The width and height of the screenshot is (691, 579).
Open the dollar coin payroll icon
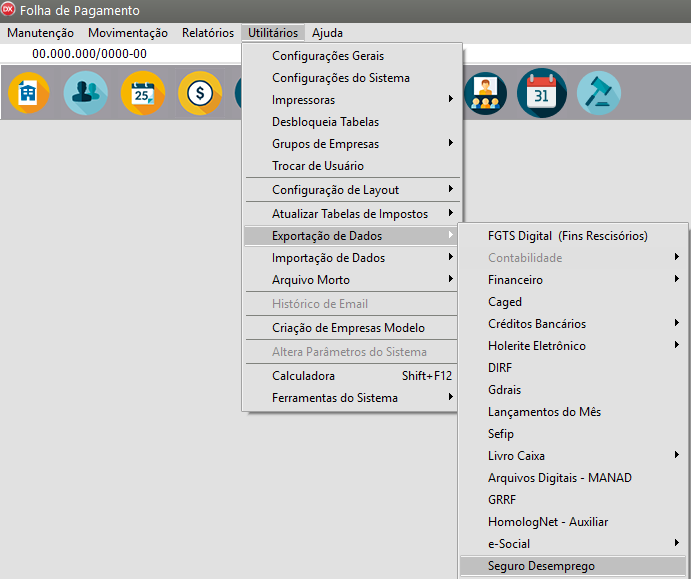click(x=200, y=94)
